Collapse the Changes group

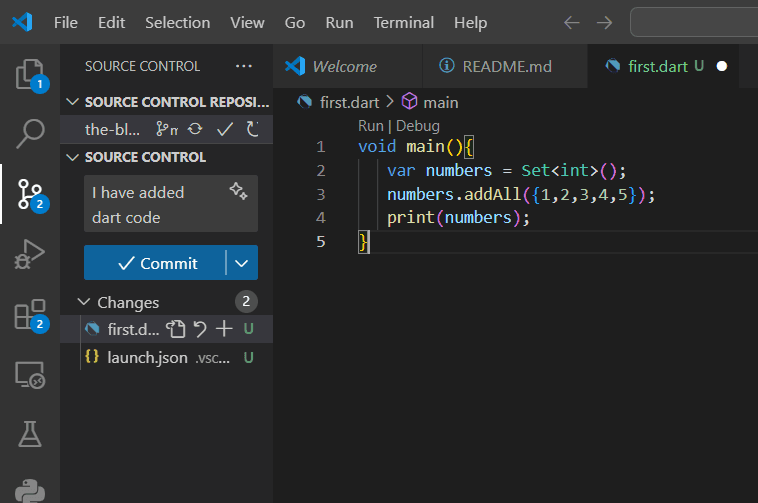point(84,302)
